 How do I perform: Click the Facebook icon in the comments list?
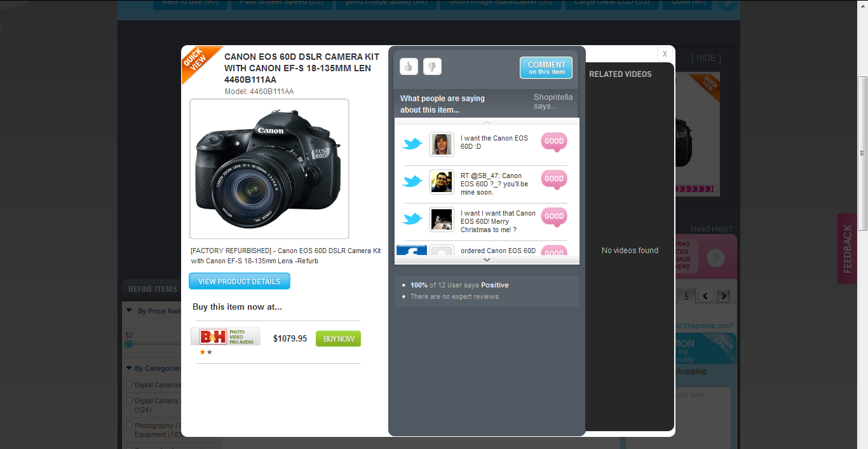click(x=411, y=252)
